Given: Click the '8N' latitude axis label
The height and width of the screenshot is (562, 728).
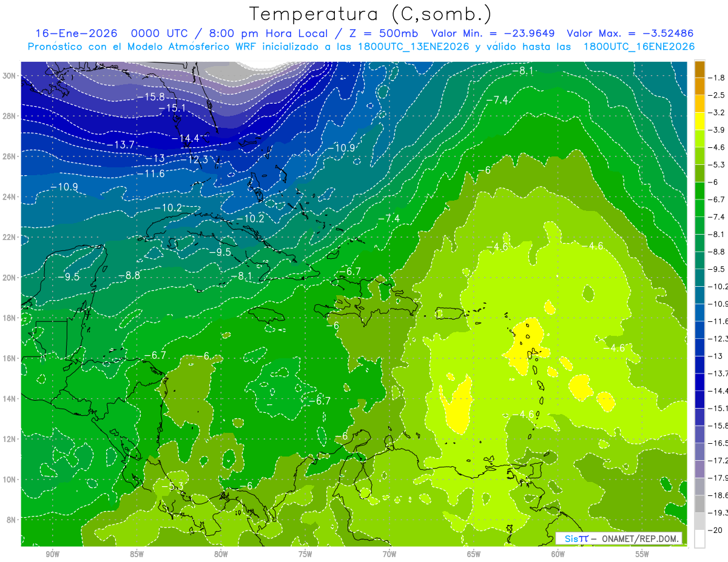Looking at the screenshot, I should (10, 520).
